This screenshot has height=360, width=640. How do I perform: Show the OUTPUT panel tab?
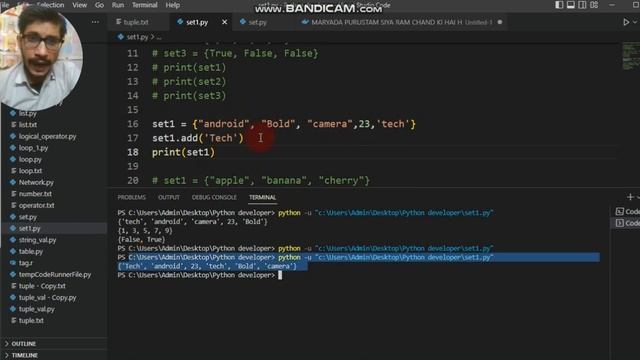click(x=169, y=197)
